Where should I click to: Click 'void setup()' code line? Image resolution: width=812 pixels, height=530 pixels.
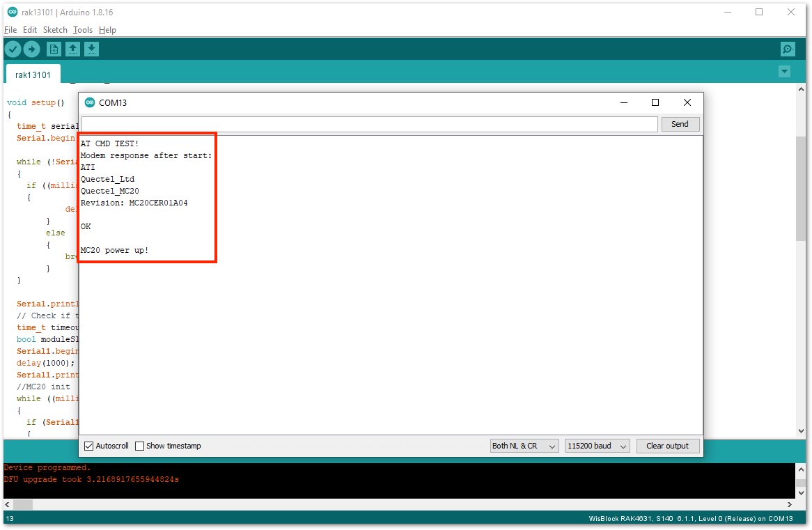point(36,102)
